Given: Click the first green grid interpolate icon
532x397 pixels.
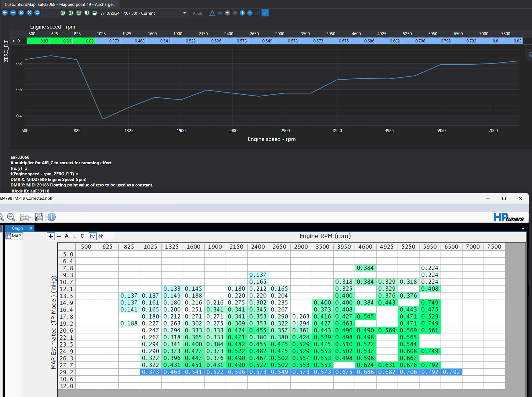Looking at the screenshot, I should (x=63, y=13).
